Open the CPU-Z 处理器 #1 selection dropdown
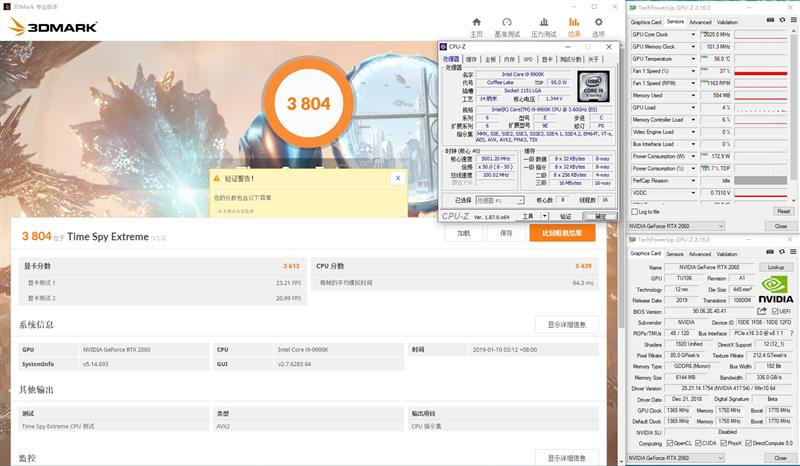Screen dimensions: 800x466 tap(500, 200)
